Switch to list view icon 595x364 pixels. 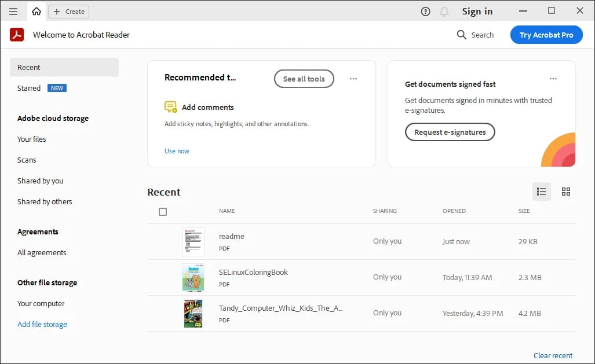542,192
